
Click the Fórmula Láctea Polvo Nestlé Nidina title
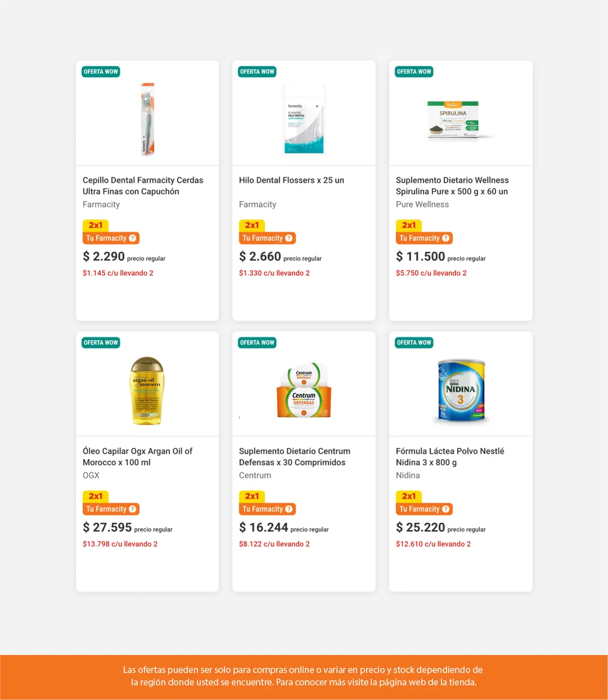(x=450, y=456)
